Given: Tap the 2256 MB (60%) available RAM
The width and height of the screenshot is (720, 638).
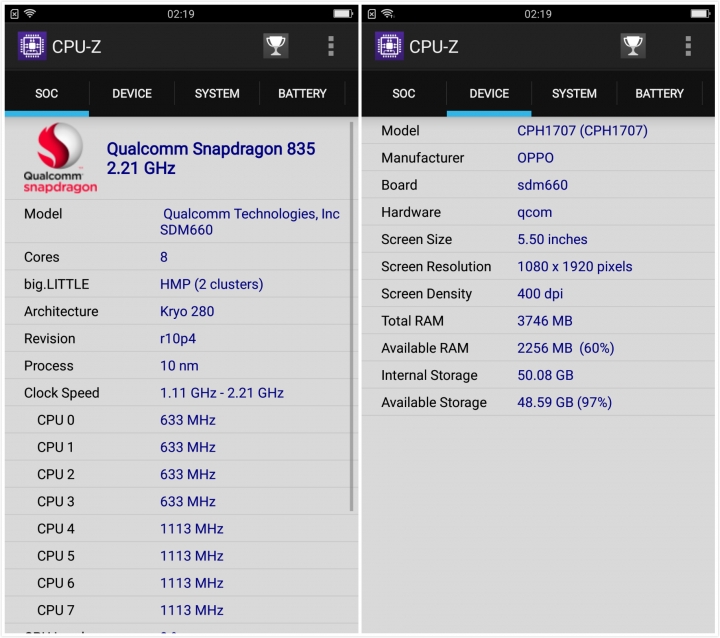Looking at the screenshot, I should [x=566, y=348].
